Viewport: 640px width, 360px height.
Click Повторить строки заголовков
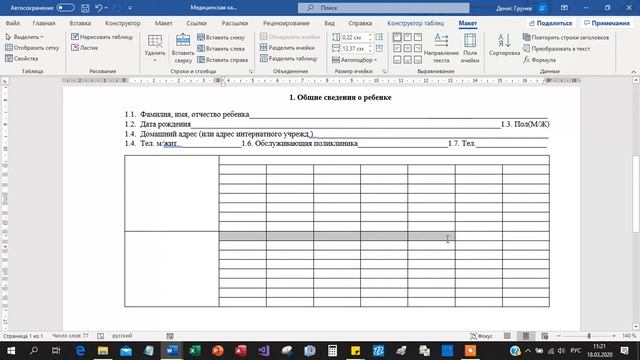(566, 37)
